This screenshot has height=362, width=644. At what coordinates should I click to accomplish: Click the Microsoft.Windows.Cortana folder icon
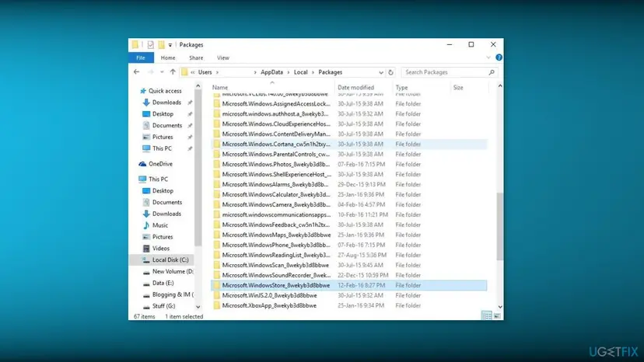(x=216, y=144)
